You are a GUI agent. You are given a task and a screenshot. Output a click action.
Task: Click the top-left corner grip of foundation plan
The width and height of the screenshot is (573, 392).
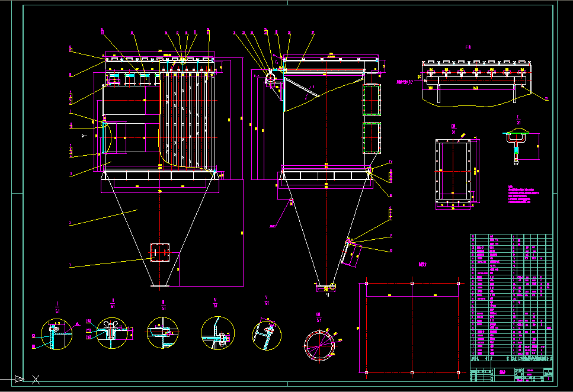(x=366, y=284)
